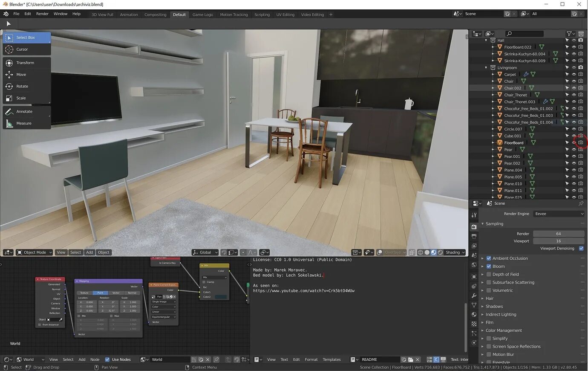The height and width of the screenshot is (371, 588).
Task: Open the File menu
Action: point(16,14)
